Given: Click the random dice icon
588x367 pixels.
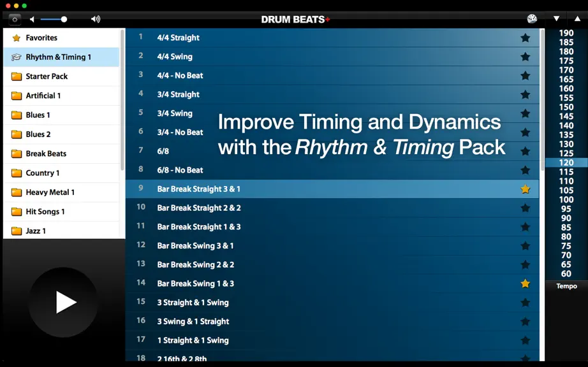Looking at the screenshot, I should [532, 18].
